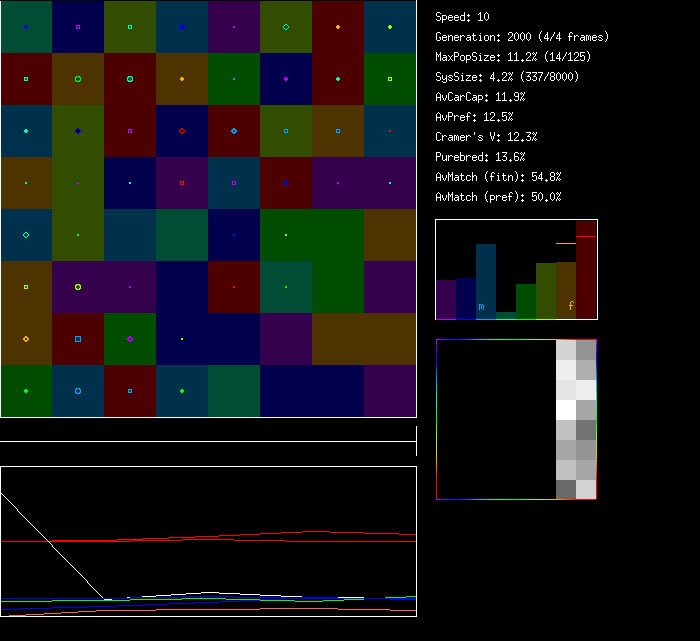Image resolution: width=700 pixels, height=641 pixels.
Task: Select the red square on the purple cell
Action: [x=182, y=183]
